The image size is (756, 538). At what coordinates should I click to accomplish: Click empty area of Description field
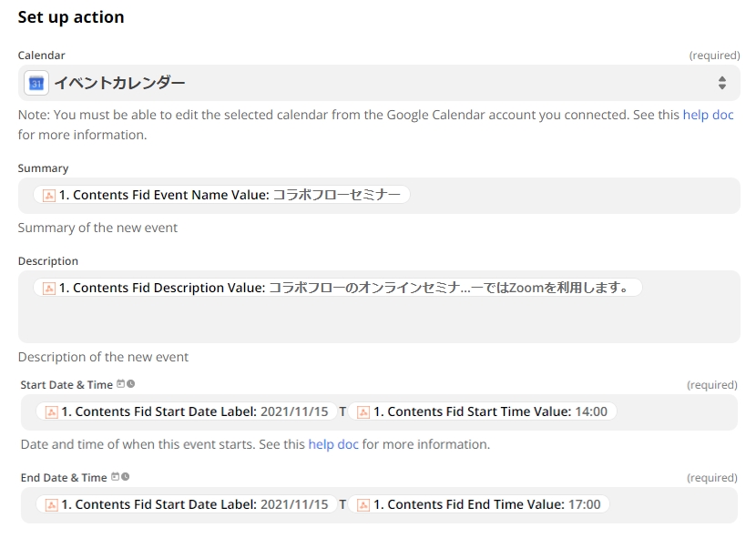tap(379, 322)
